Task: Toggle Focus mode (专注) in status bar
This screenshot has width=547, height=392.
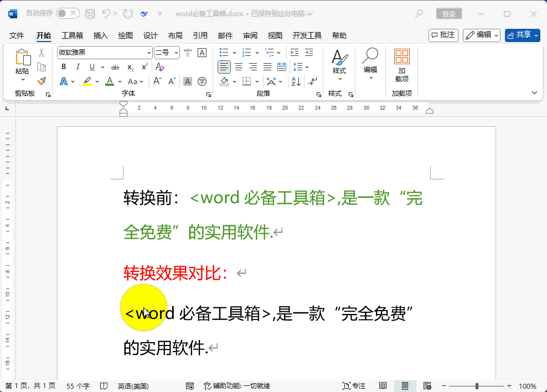Action: tap(354, 386)
